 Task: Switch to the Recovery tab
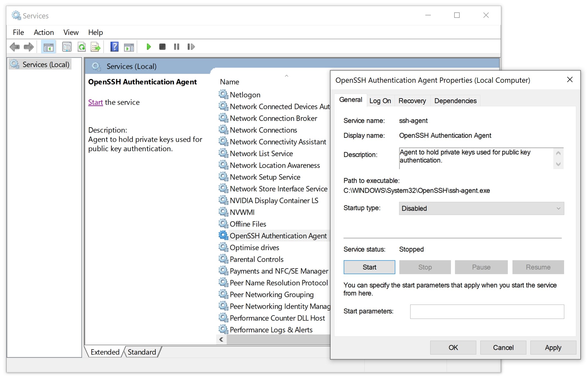(412, 101)
